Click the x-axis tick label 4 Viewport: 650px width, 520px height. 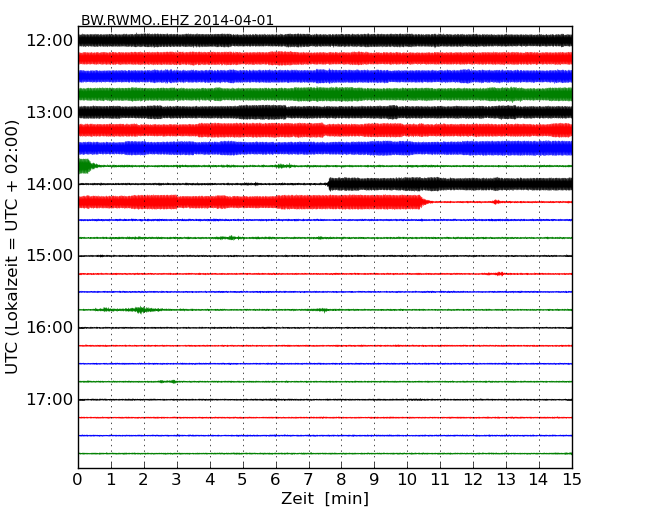(x=210, y=480)
